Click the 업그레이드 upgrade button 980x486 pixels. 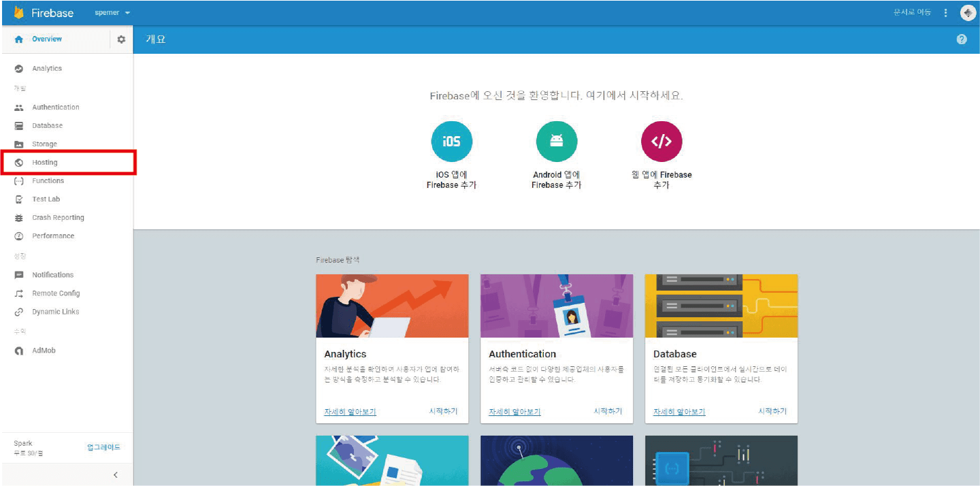[104, 447]
